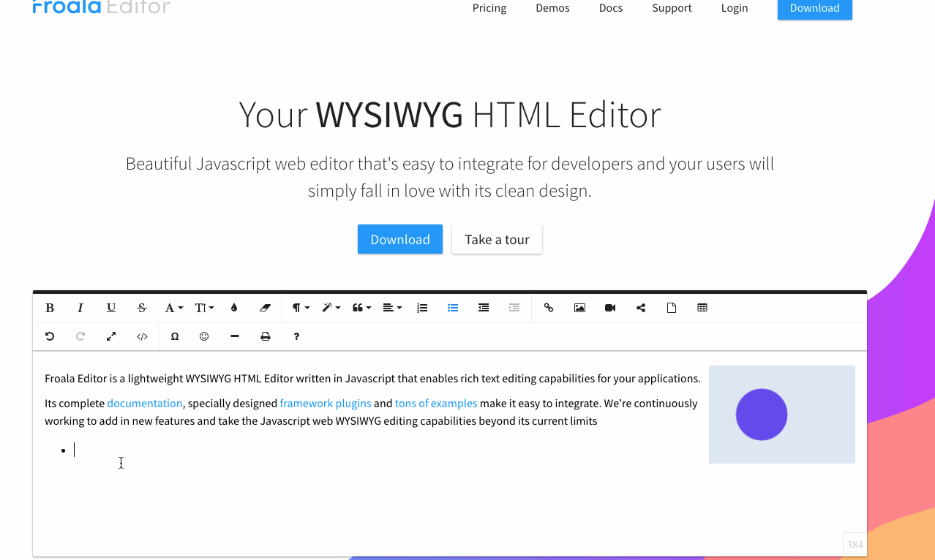Click the Take a tour button
The image size is (935, 560).
497,239
